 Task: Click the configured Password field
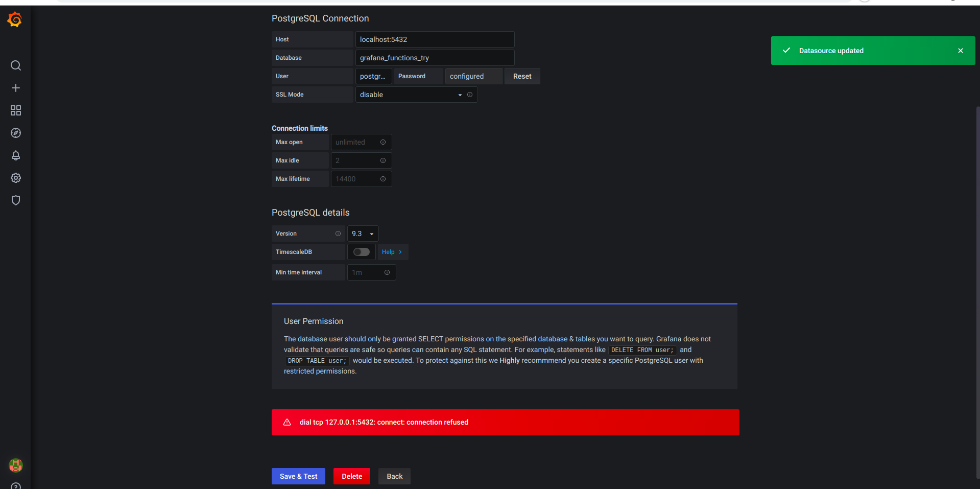point(474,76)
